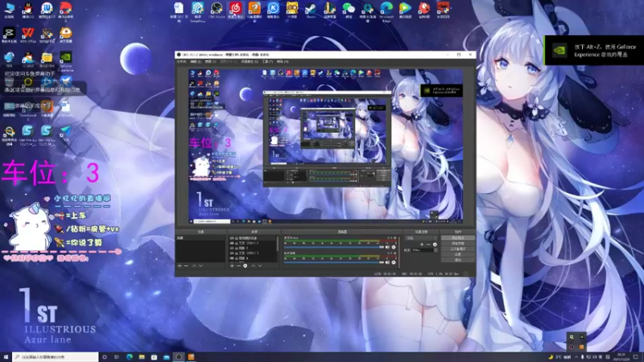Open settings gear for 麦克风/Aux mixer channel
The width and height of the screenshot is (644, 362).
(x=394, y=247)
